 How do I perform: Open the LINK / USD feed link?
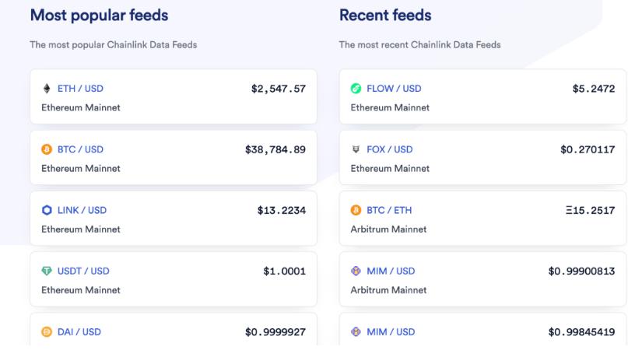(82, 210)
